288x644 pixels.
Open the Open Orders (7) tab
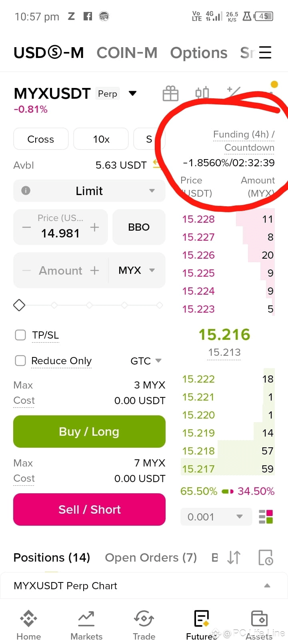click(x=151, y=558)
